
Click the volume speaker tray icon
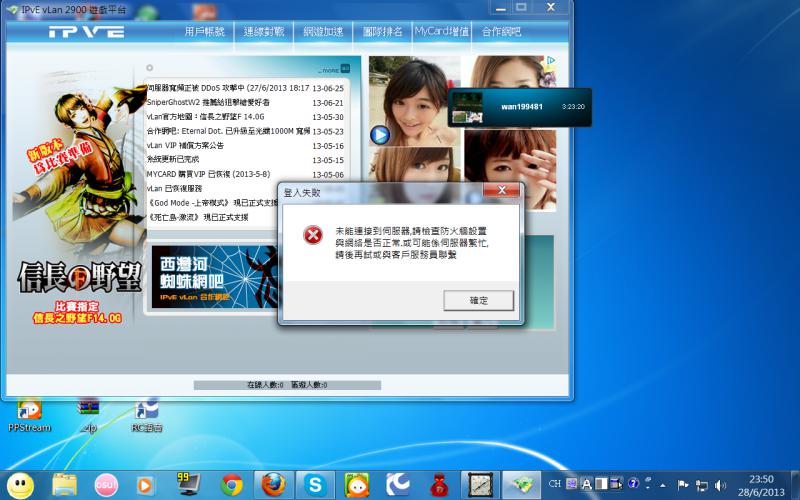tap(721, 484)
